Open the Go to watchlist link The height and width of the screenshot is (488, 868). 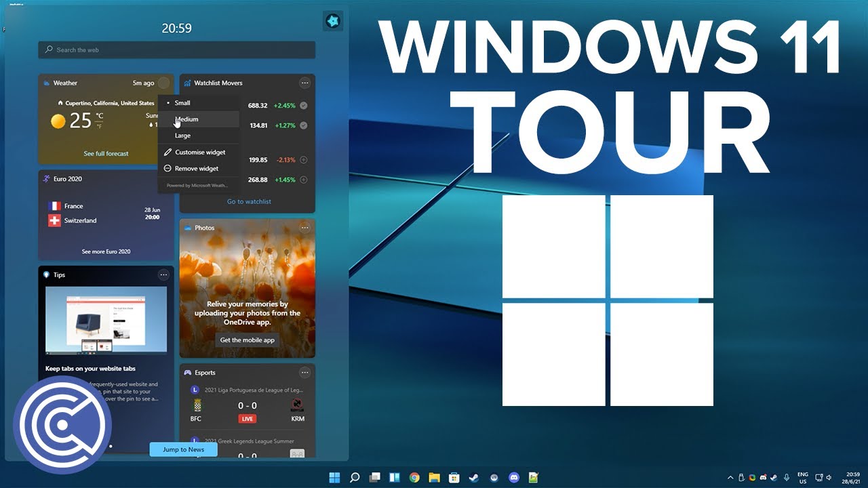click(x=249, y=201)
